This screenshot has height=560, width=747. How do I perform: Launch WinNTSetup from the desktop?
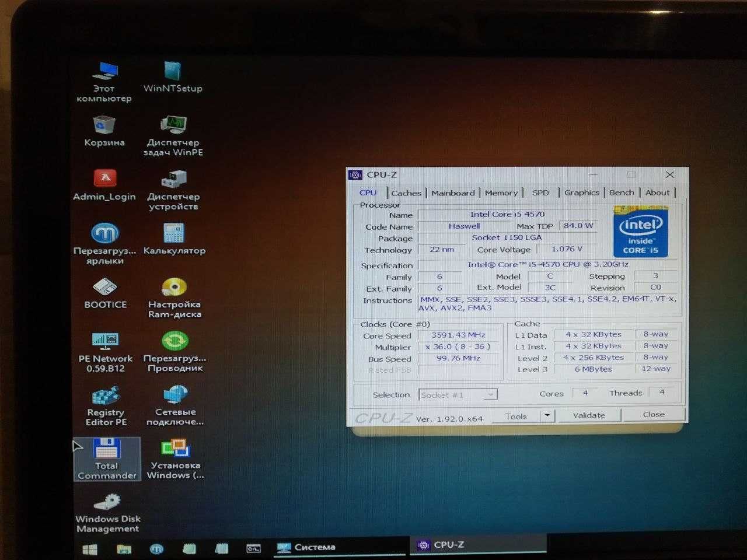[173, 77]
